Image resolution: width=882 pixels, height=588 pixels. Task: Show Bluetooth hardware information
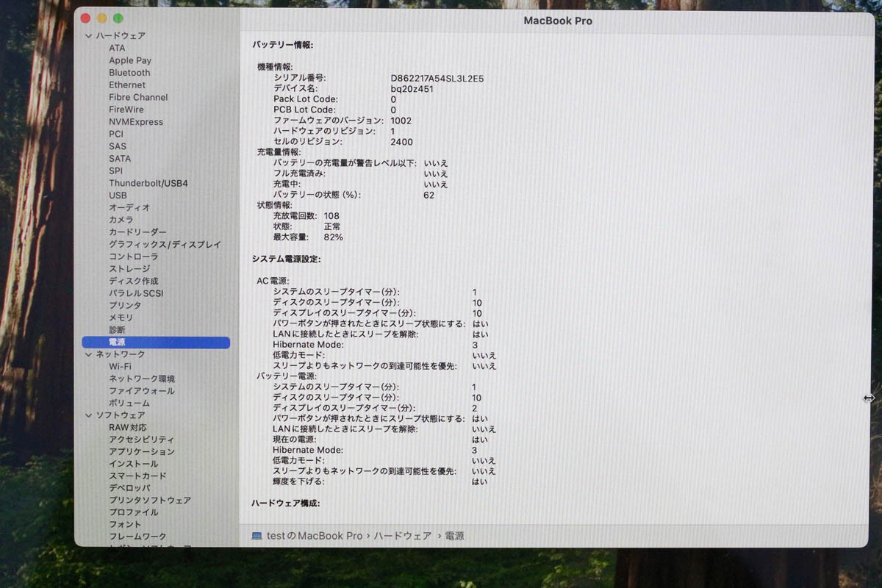[x=129, y=73]
